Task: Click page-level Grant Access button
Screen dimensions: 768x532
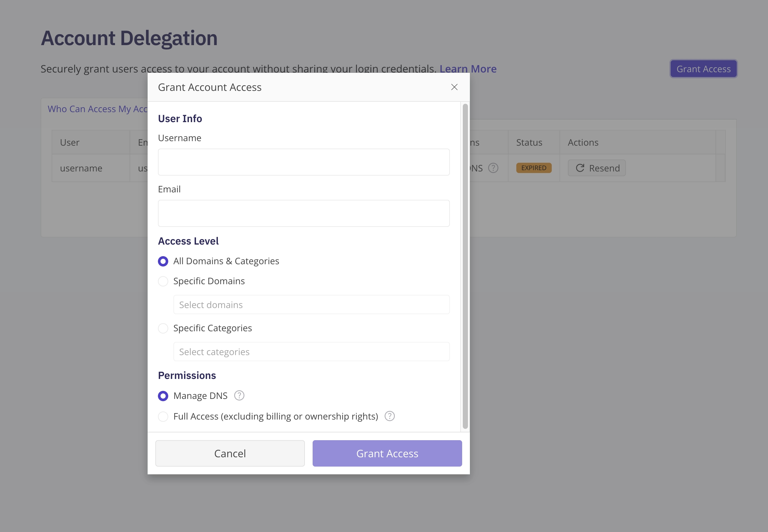Action: (x=703, y=69)
